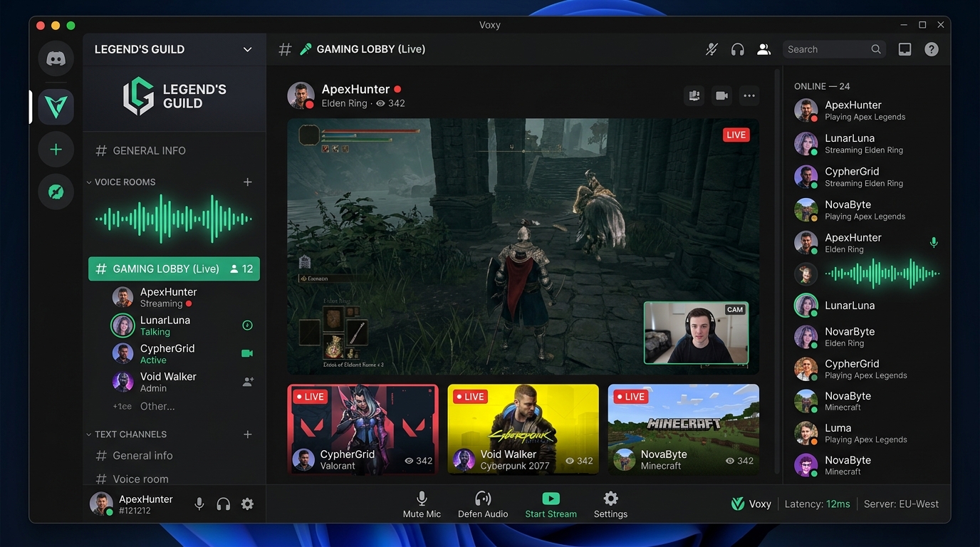
Task: Click the Start Stream button
Action: coord(551,506)
